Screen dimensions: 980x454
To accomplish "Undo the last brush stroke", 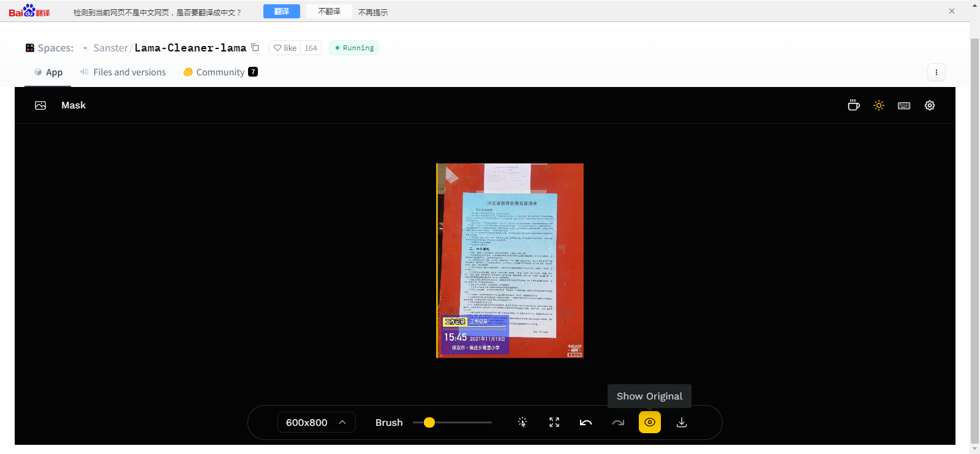I will click(586, 422).
